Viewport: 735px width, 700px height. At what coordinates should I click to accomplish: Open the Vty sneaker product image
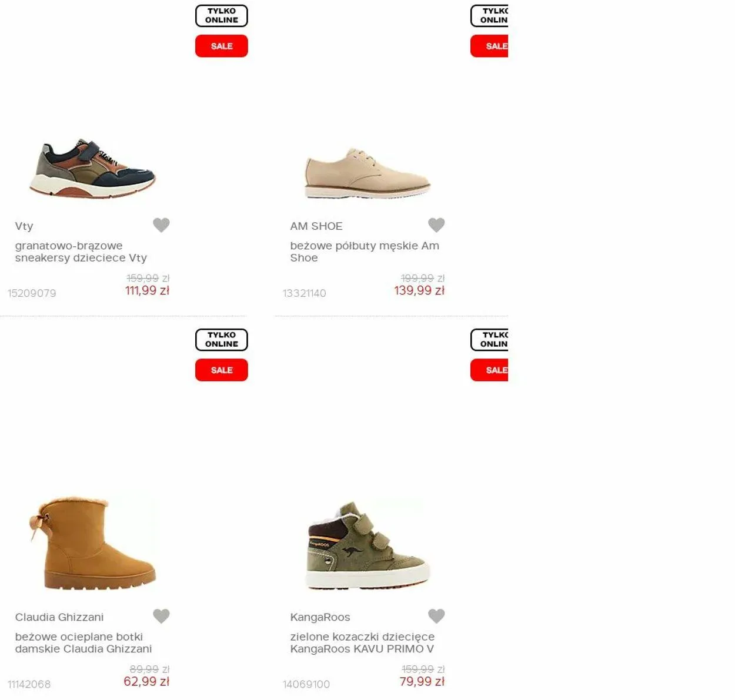92,168
